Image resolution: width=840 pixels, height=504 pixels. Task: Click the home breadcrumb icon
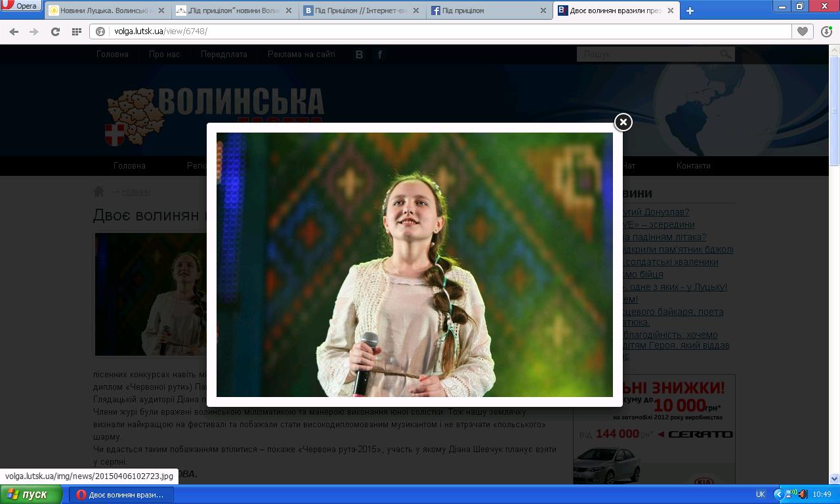[98, 192]
